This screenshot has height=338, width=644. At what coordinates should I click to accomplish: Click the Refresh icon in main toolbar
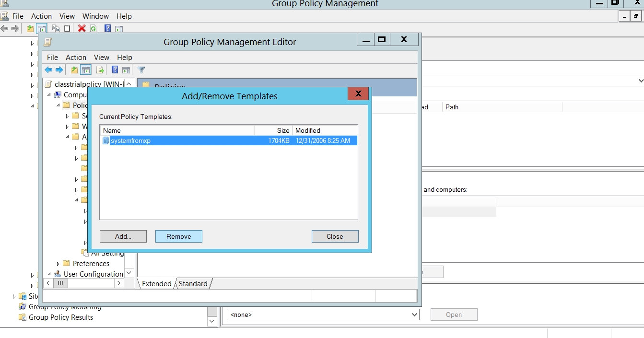(x=93, y=28)
